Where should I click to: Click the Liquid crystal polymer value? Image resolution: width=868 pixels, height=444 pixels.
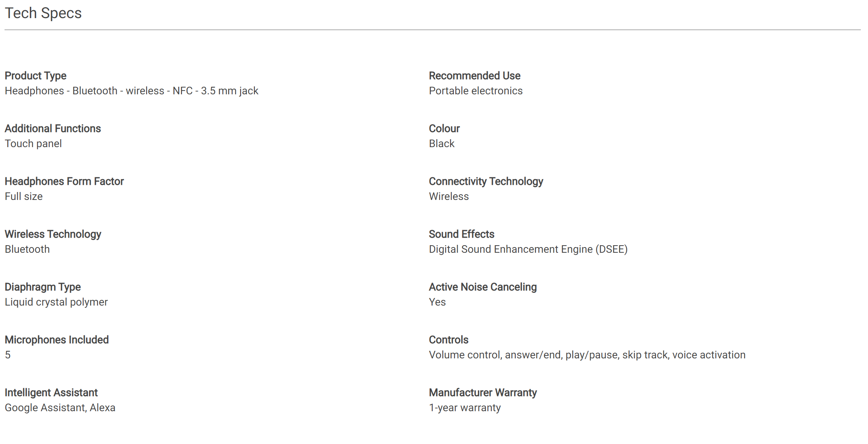tap(56, 302)
